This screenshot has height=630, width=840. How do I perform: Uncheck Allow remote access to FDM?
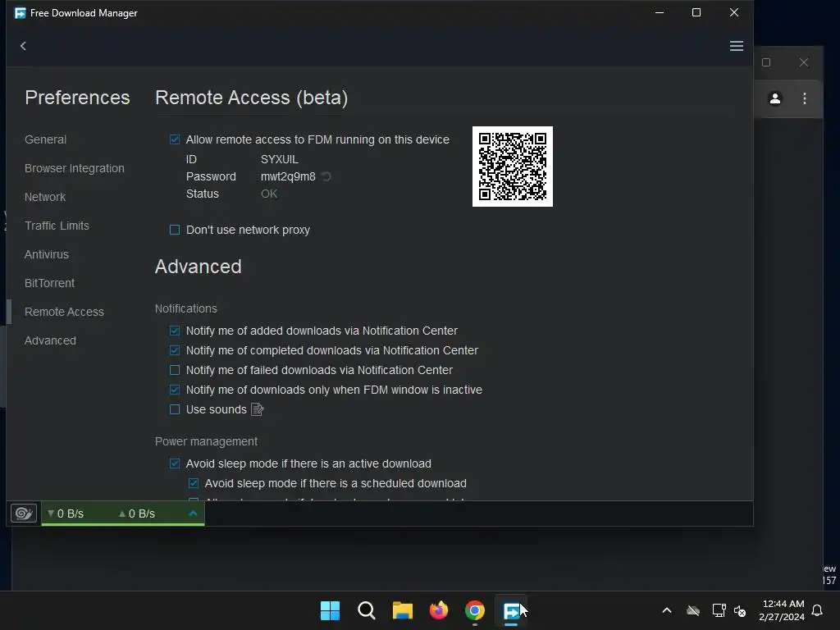tap(175, 139)
